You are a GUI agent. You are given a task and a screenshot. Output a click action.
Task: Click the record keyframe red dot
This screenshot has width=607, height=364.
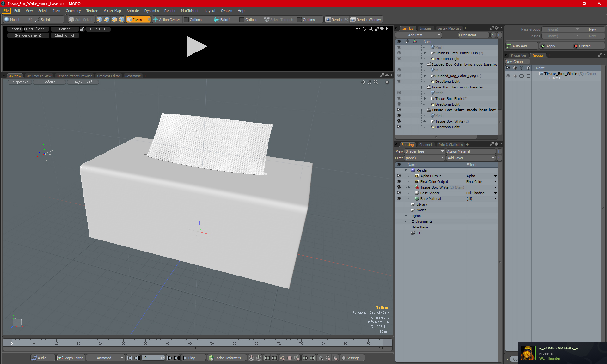pyautogui.click(x=289, y=358)
